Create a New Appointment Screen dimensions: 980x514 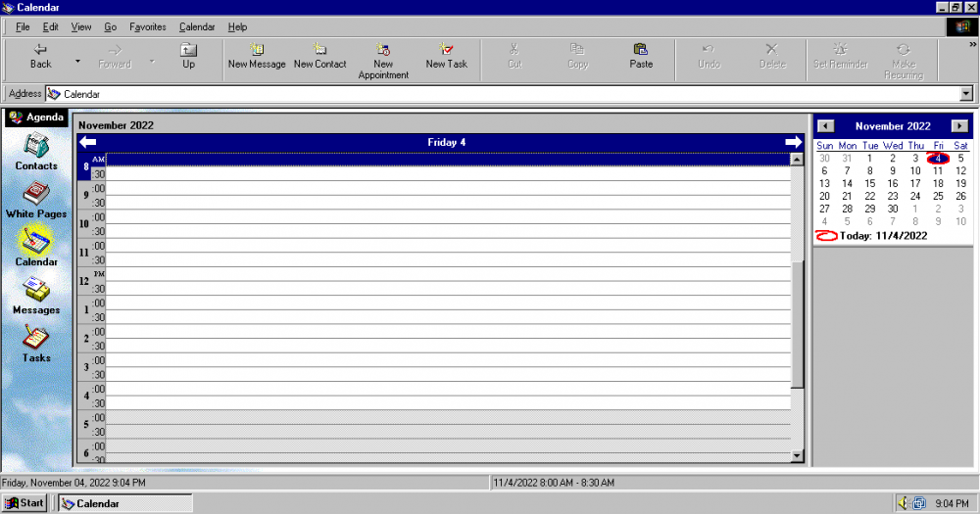click(x=383, y=61)
